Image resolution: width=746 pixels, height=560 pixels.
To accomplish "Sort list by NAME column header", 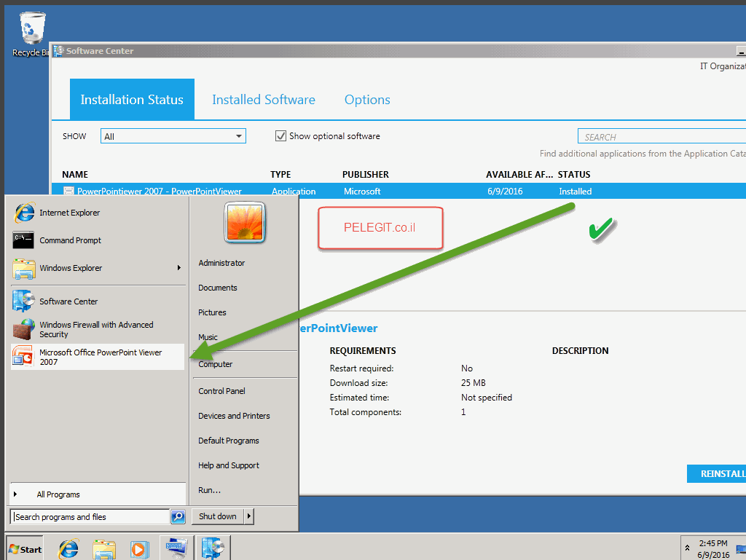I will (x=75, y=175).
